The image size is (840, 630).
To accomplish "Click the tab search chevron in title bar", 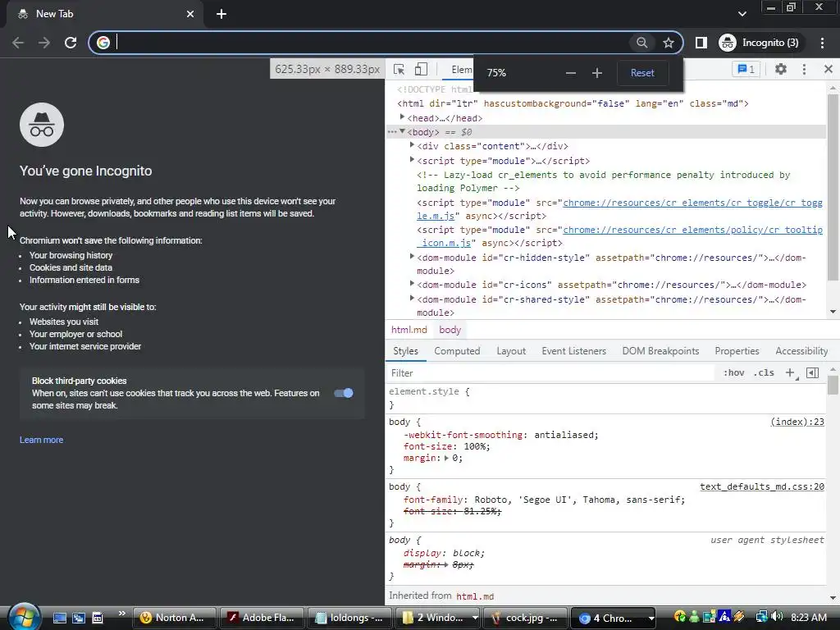I will coord(742,14).
